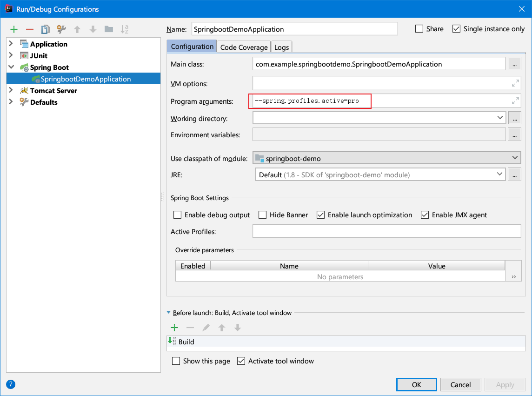Click the OK button

coord(416,384)
